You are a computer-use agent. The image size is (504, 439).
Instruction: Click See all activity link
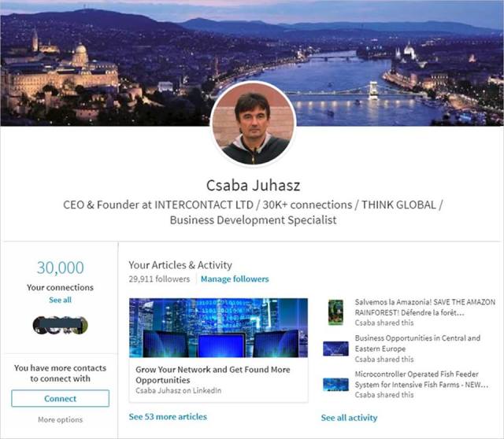pos(349,418)
